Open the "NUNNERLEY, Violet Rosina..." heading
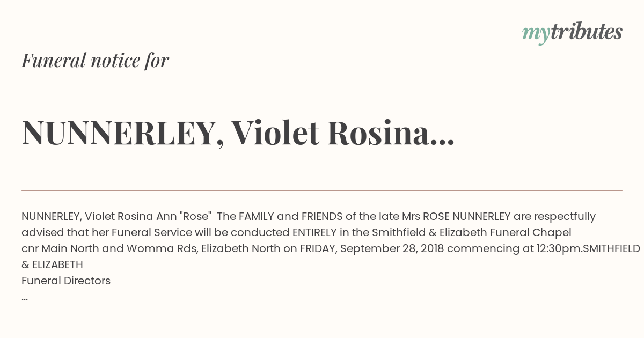Screen dimensions: 644x338 tap(238, 133)
